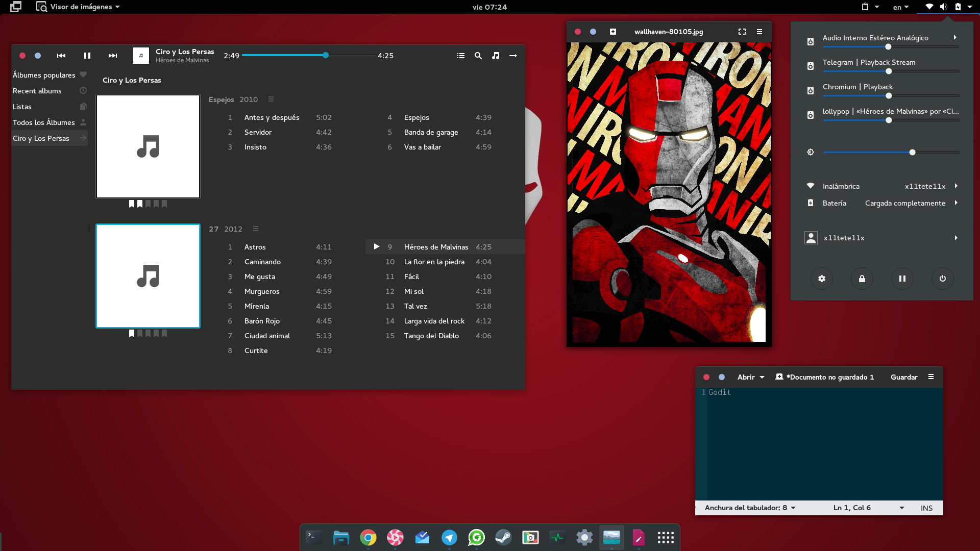Open image viewer hamburger menu
Viewport: 980px width, 551px height.
pyautogui.click(x=759, y=32)
